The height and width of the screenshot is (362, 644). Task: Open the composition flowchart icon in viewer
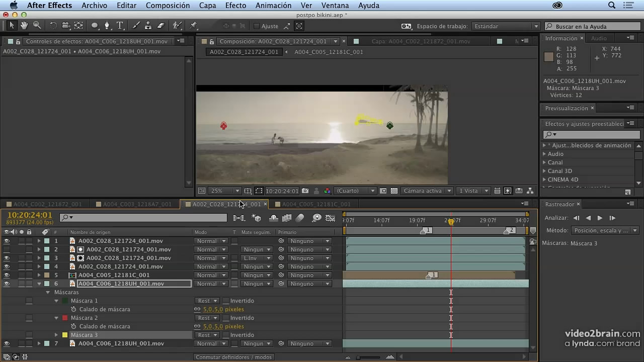tap(530, 191)
